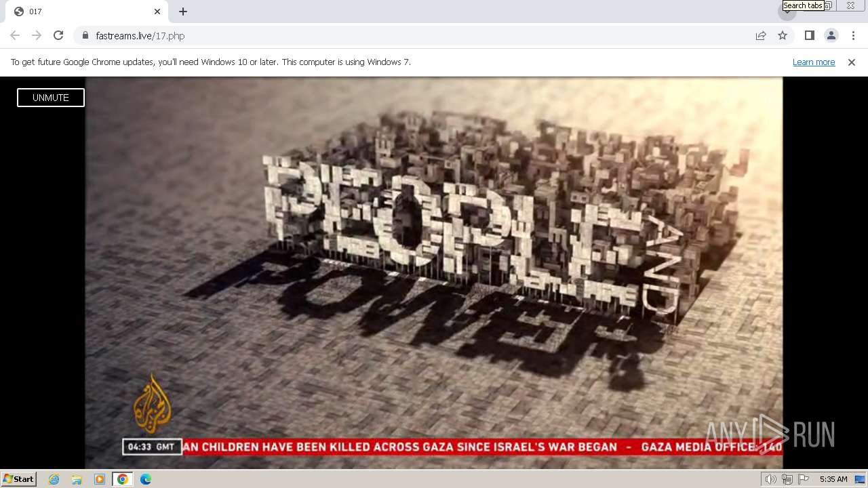Open the Search tabs dropdown
Viewport: 868px width, 488px height.
(x=787, y=12)
